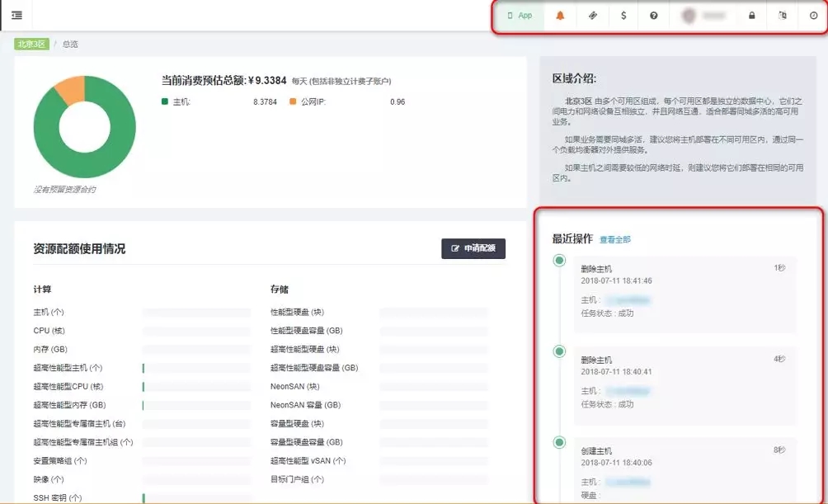Click the language switch icon

click(x=783, y=16)
